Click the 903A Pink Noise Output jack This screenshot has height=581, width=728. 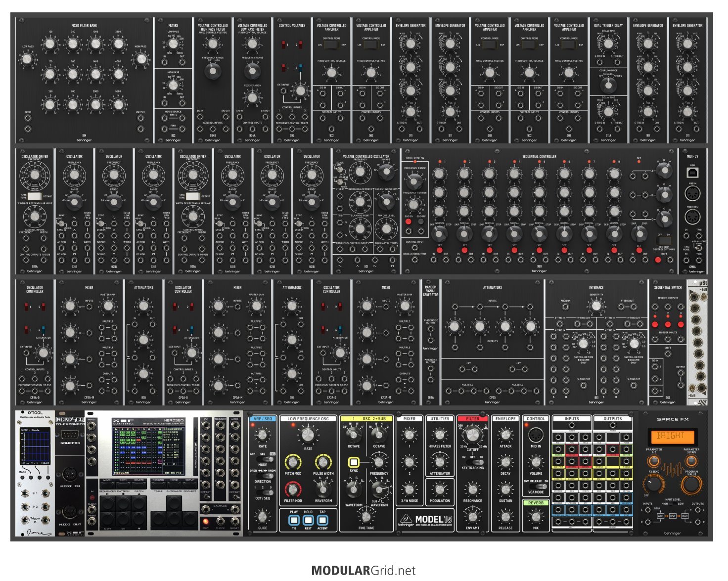(x=431, y=369)
